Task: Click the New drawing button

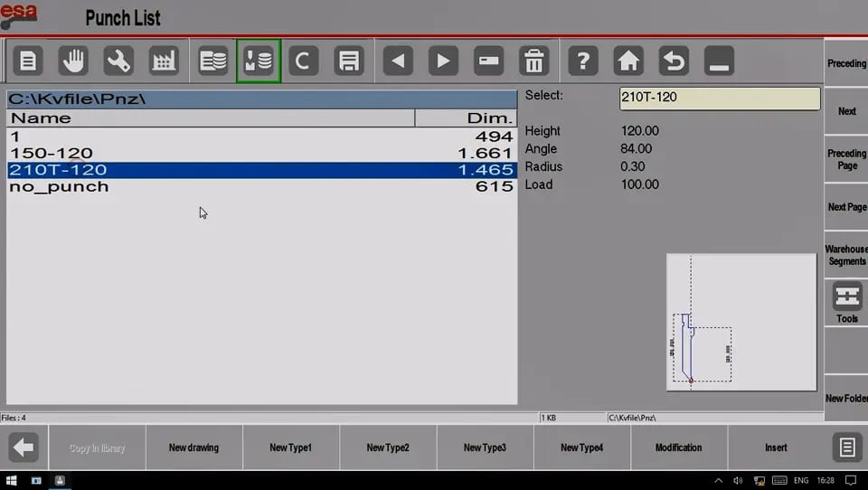Action: pyautogui.click(x=193, y=448)
